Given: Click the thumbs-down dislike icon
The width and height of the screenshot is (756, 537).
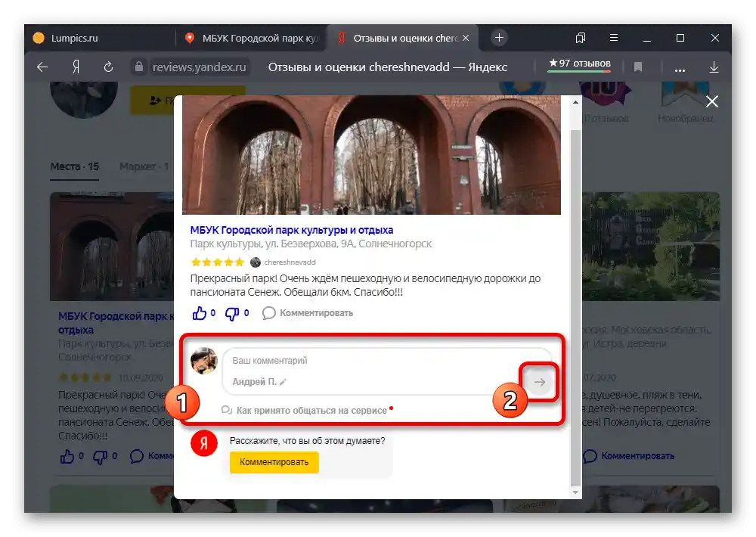Looking at the screenshot, I should pyautogui.click(x=232, y=313).
